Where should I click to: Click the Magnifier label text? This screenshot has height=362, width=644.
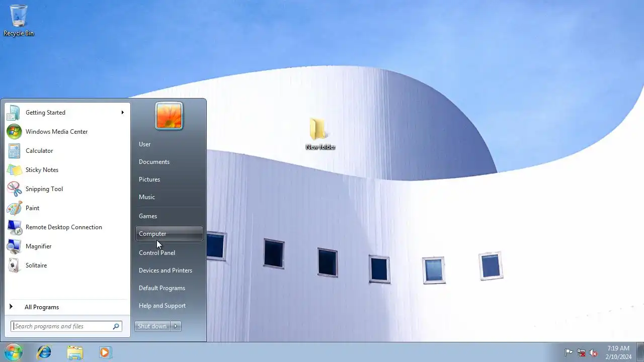click(x=38, y=246)
